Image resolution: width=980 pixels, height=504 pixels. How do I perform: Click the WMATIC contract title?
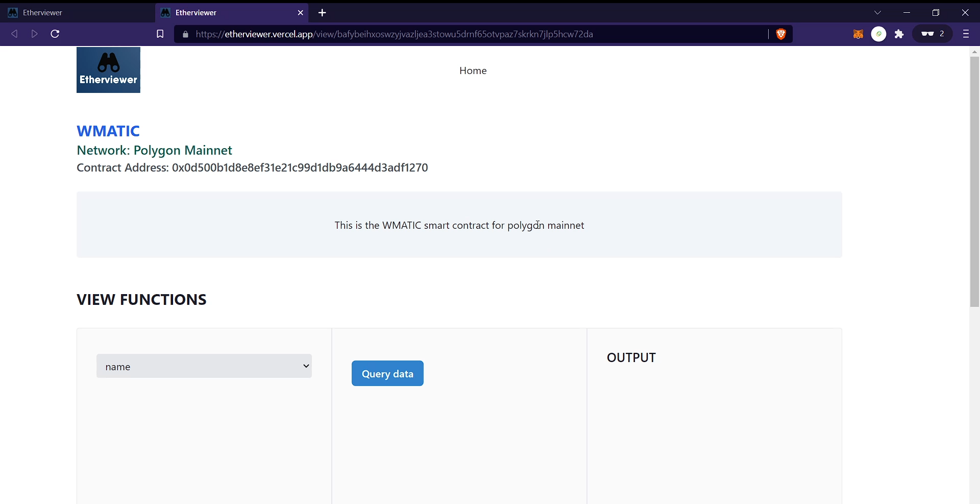click(108, 131)
